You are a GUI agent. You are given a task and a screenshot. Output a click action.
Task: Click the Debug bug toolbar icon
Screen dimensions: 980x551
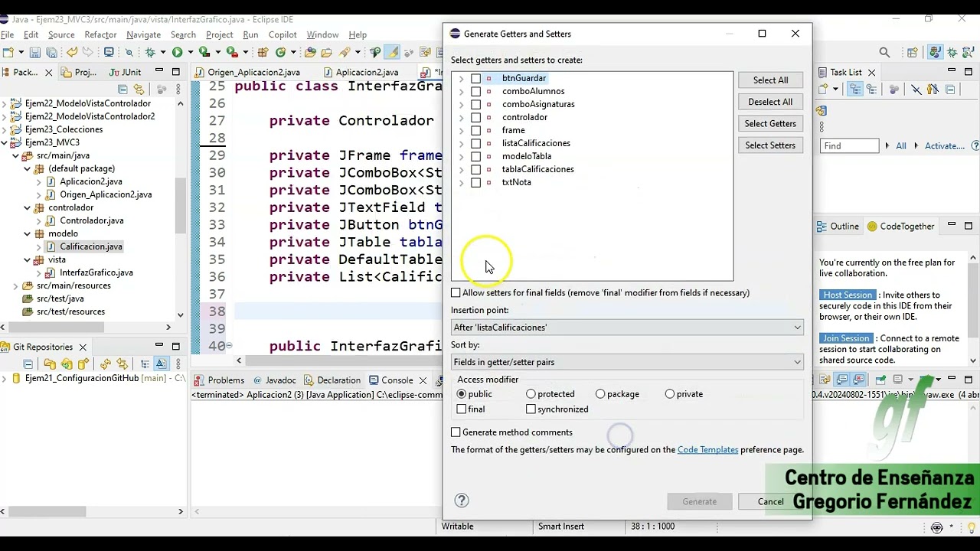coord(150,52)
